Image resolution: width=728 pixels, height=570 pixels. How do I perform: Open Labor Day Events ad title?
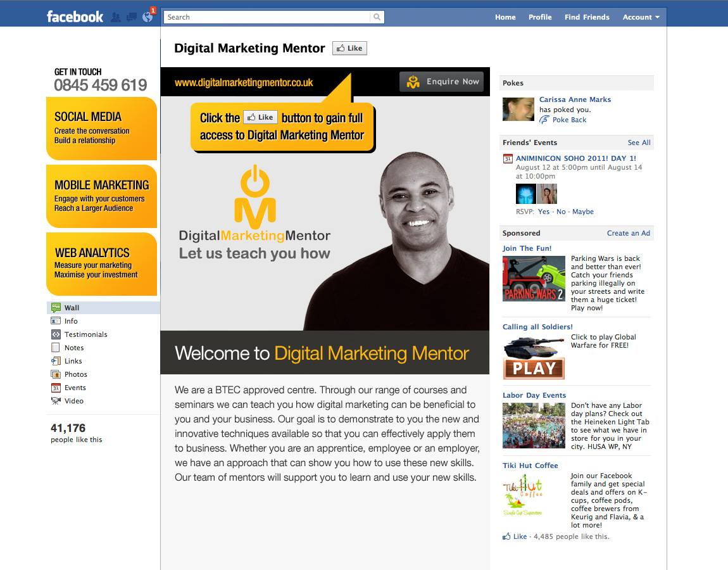point(534,395)
